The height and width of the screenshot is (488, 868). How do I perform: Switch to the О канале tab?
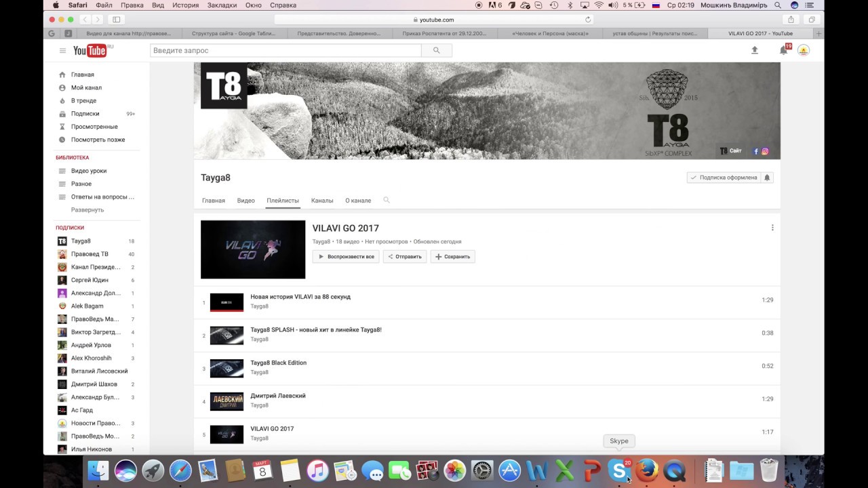click(358, 201)
